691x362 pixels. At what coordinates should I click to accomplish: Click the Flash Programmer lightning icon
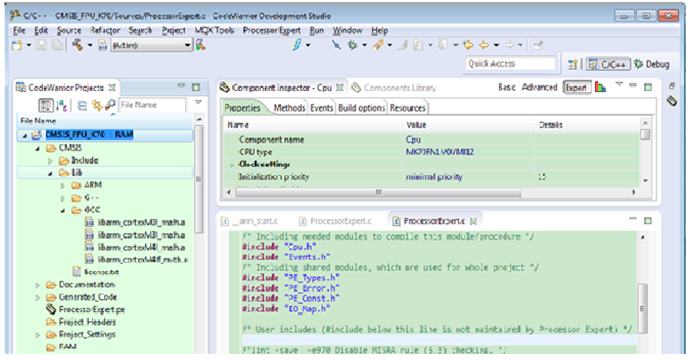(x=297, y=45)
